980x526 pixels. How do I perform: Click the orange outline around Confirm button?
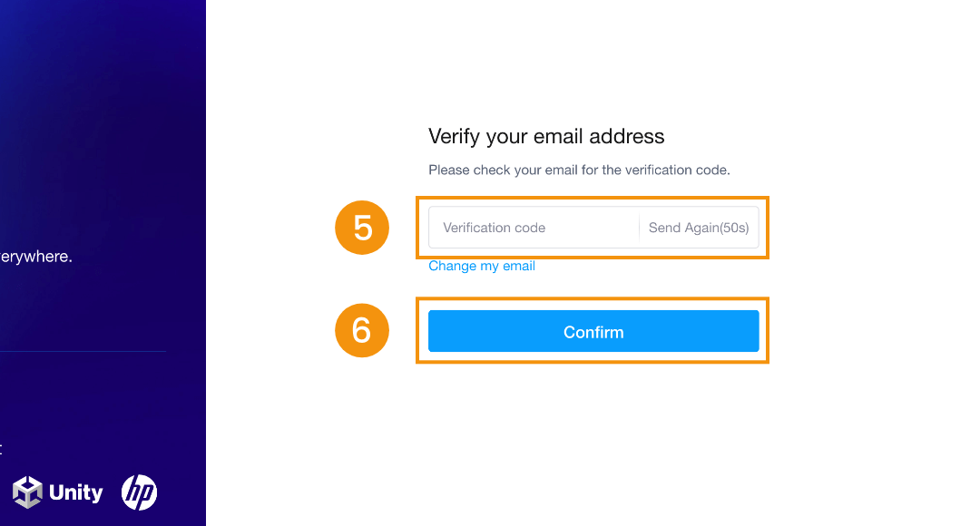pos(593,299)
